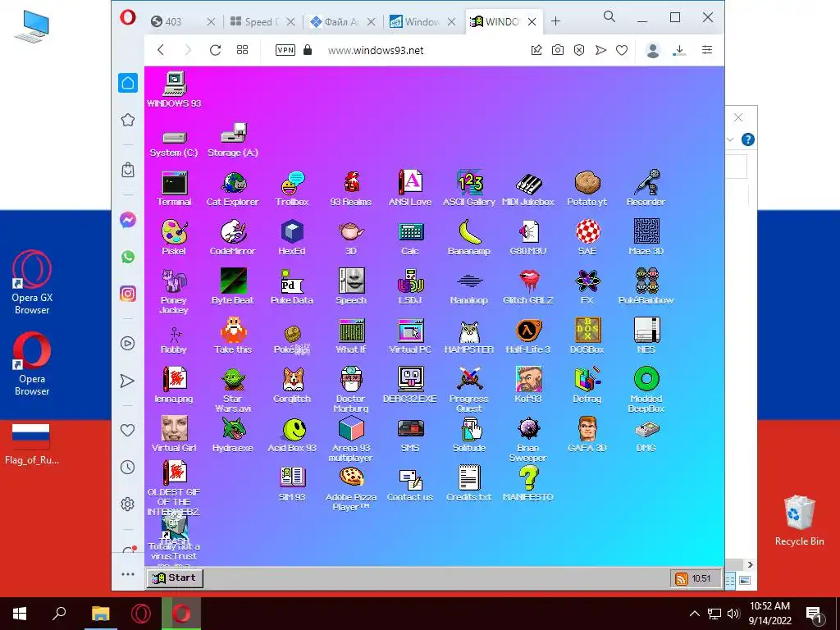Image resolution: width=840 pixels, height=630 pixels.
Task: Open Opera Easy Setup menu
Action: tap(707, 50)
